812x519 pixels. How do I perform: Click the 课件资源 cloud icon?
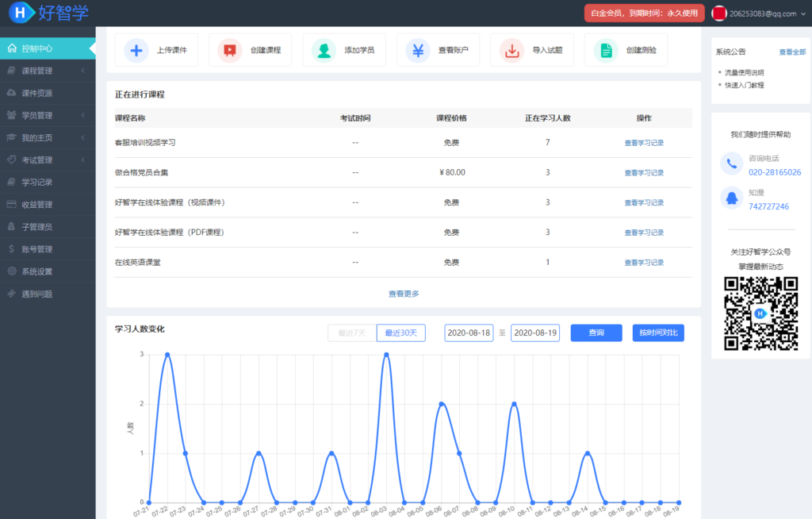coord(11,93)
